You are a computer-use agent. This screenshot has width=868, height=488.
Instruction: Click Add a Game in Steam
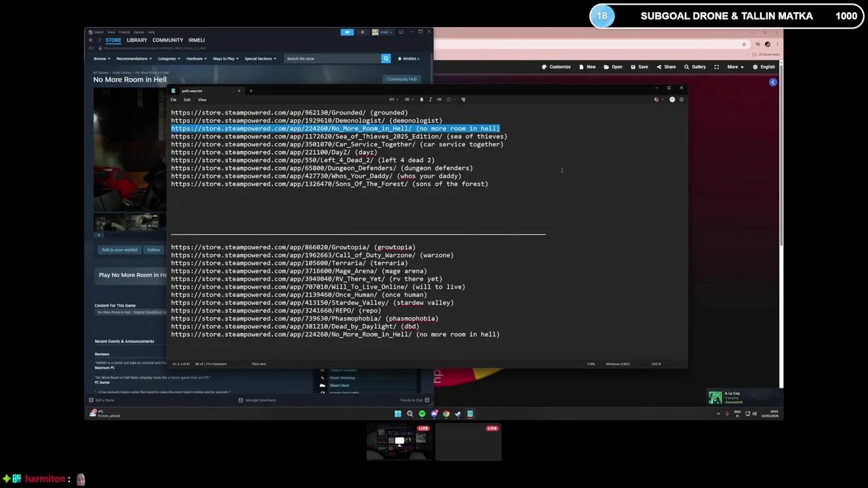[102, 400]
